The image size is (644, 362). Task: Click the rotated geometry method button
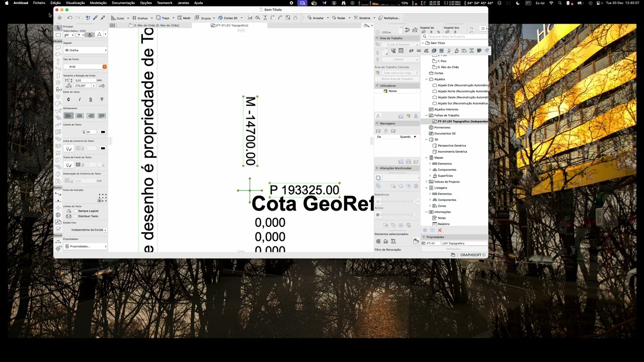click(90, 35)
